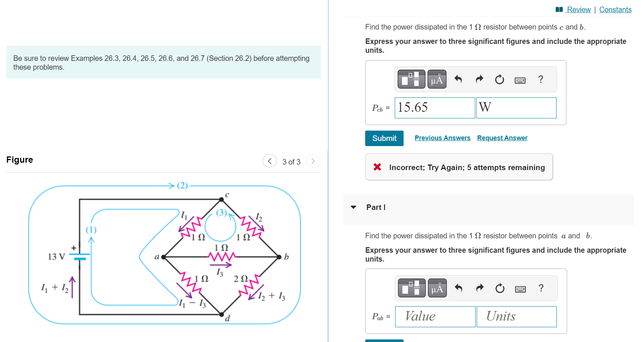Click Request Answer
The image size is (644, 342).
pyautogui.click(x=502, y=138)
